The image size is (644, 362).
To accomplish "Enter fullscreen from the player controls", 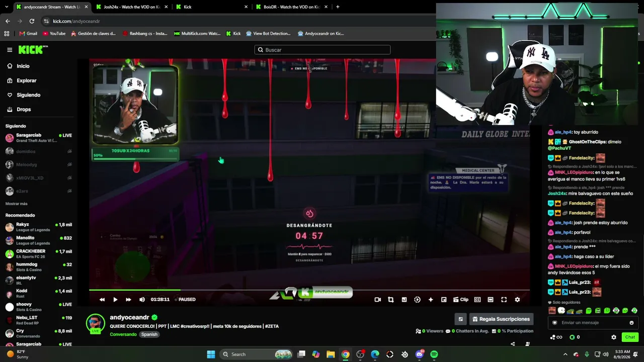I will [504, 300].
